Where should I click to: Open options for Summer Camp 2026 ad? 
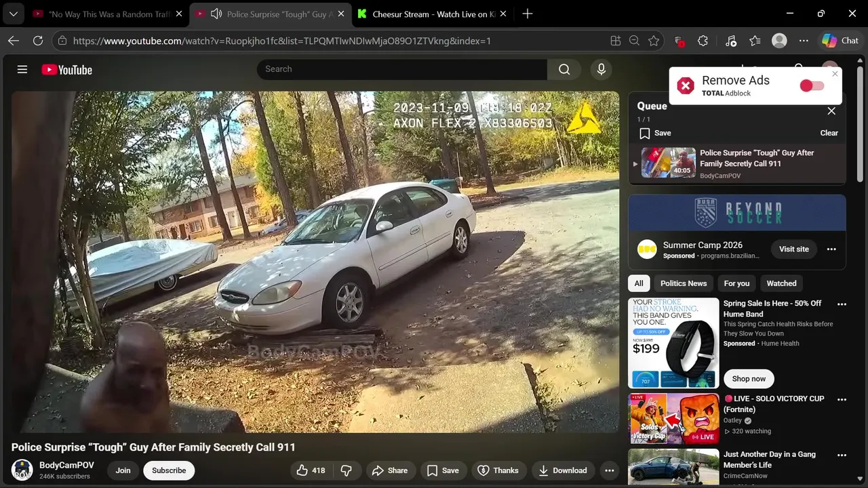tap(831, 249)
